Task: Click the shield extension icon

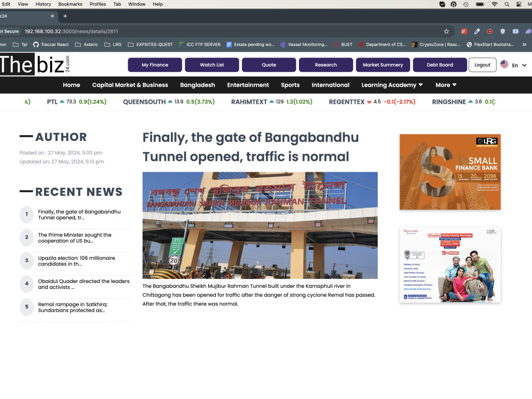Action: (503, 31)
